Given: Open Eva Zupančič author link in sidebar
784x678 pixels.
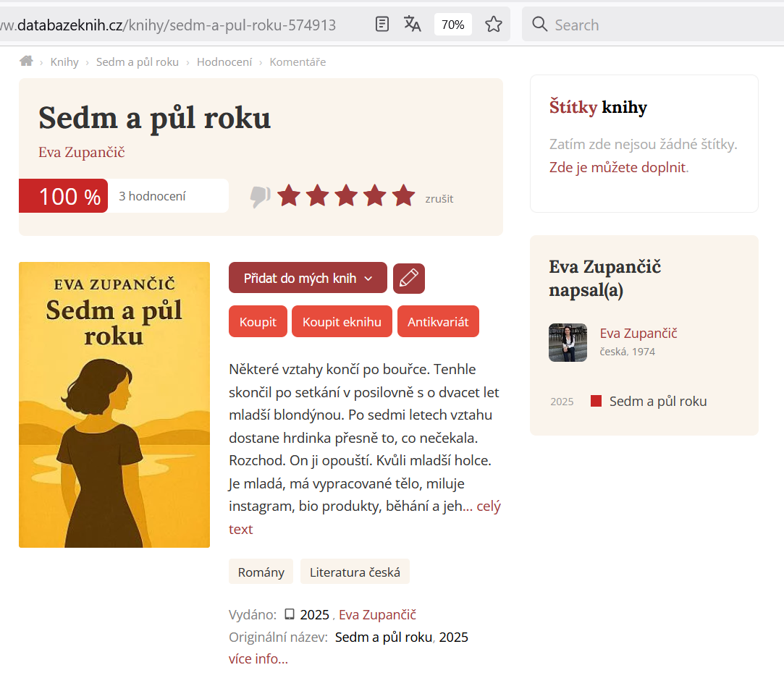Looking at the screenshot, I should (638, 334).
